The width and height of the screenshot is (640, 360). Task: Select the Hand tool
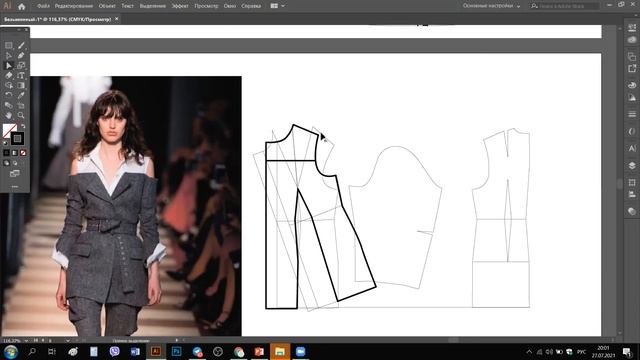[9, 115]
